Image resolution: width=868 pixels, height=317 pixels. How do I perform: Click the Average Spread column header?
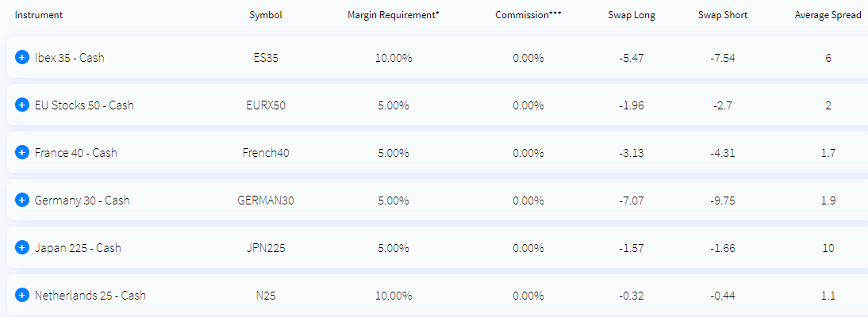[x=820, y=15]
